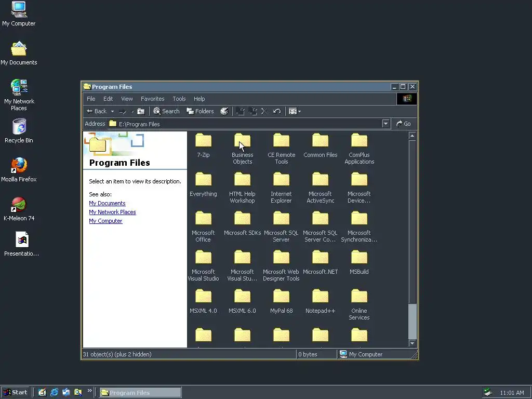Follow the My Computer link in side pane
The image size is (532, 399).
coord(105,221)
